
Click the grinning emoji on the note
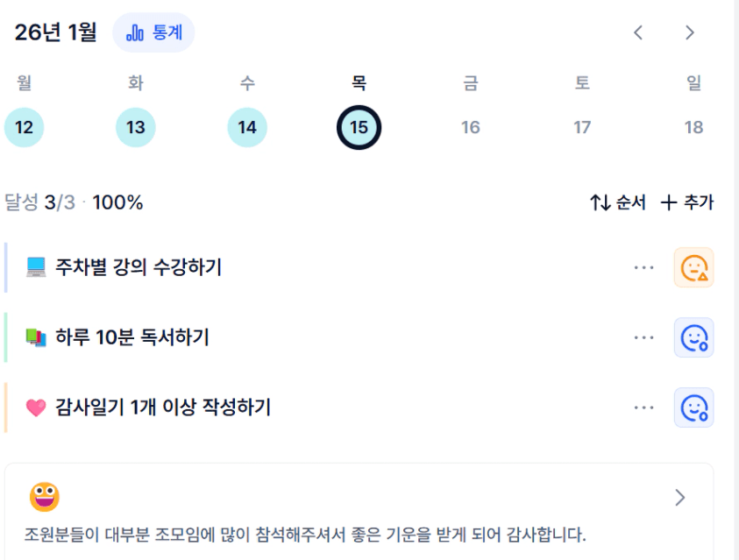pos(45,497)
